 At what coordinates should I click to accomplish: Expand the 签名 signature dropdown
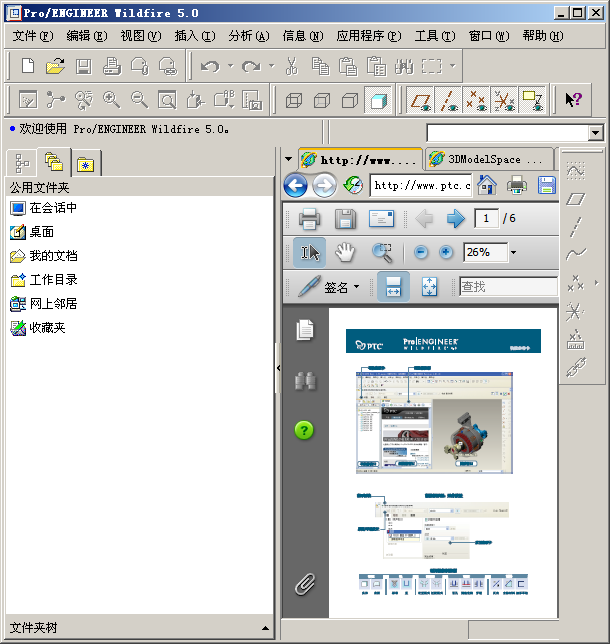click(x=356, y=287)
